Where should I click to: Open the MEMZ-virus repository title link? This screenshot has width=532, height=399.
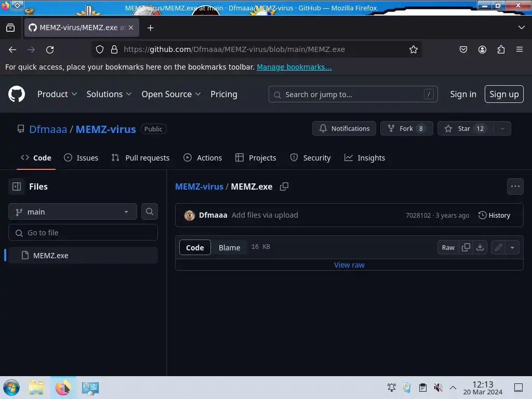pyautogui.click(x=105, y=129)
